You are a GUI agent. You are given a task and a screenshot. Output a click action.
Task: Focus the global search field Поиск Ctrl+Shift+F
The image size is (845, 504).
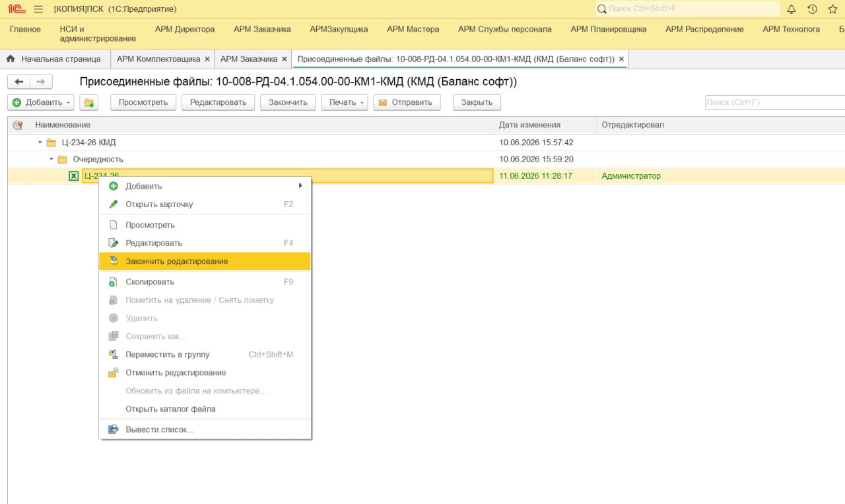[x=687, y=9]
